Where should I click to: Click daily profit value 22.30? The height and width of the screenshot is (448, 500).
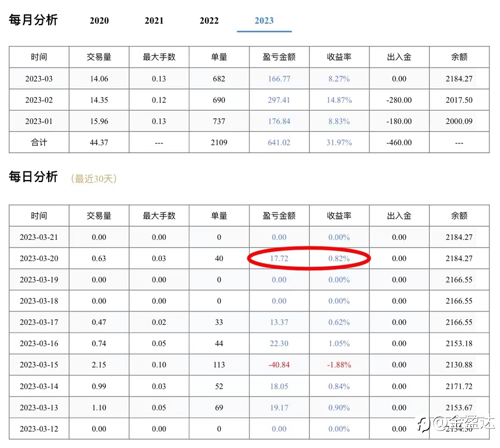pyautogui.click(x=279, y=343)
